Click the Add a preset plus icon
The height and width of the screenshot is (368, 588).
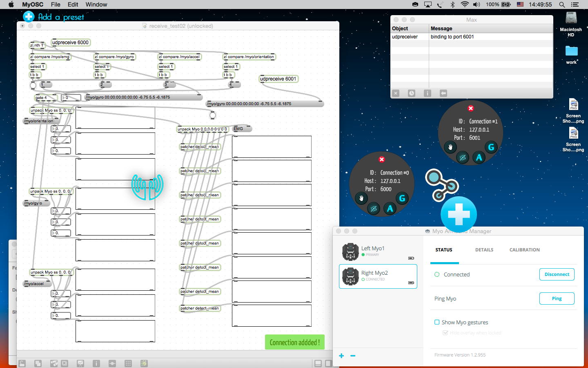point(29,16)
